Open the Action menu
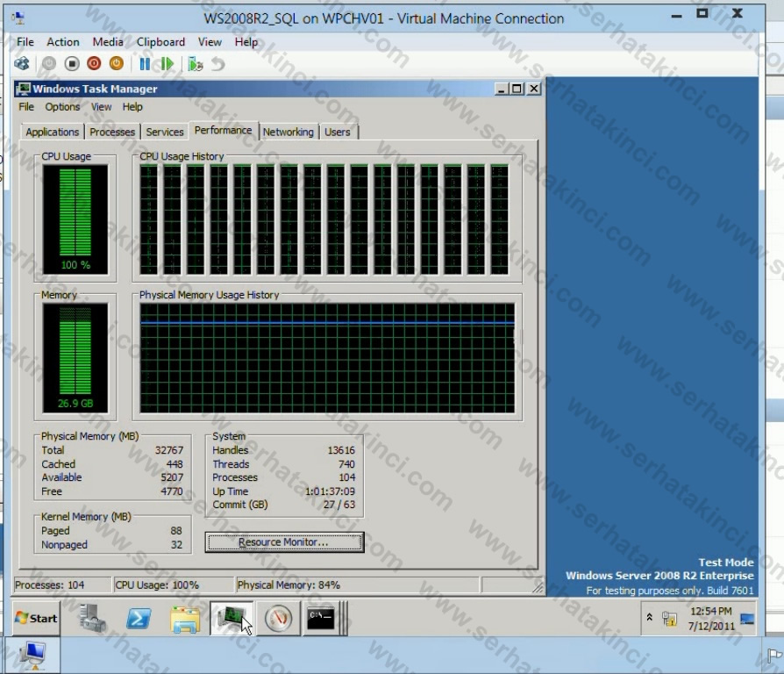Image resolution: width=784 pixels, height=674 pixels. tap(63, 42)
